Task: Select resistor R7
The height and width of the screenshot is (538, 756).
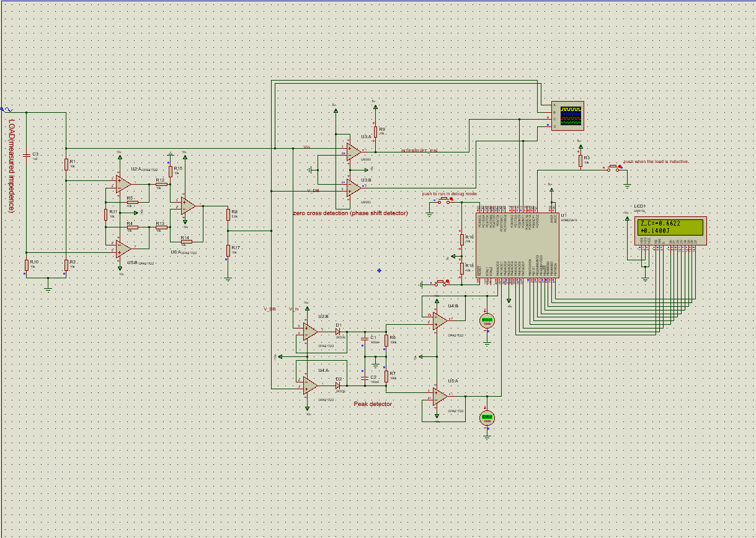Action: [386, 376]
